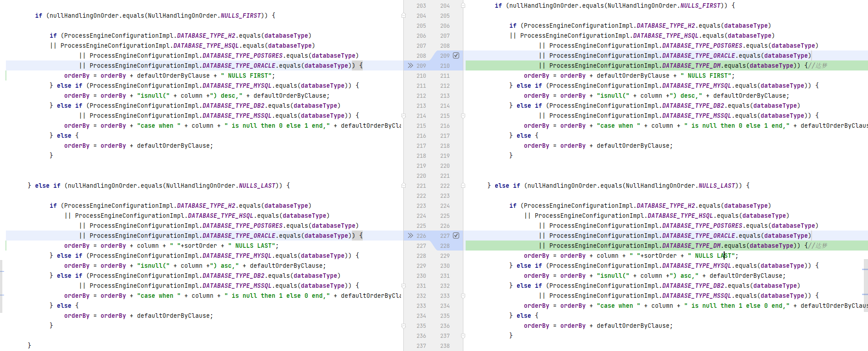Image resolution: width=868 pixels, height=351 pixels.
Task: Click left pane if NULLS_FIRST condition line
Action: (155, 15)
